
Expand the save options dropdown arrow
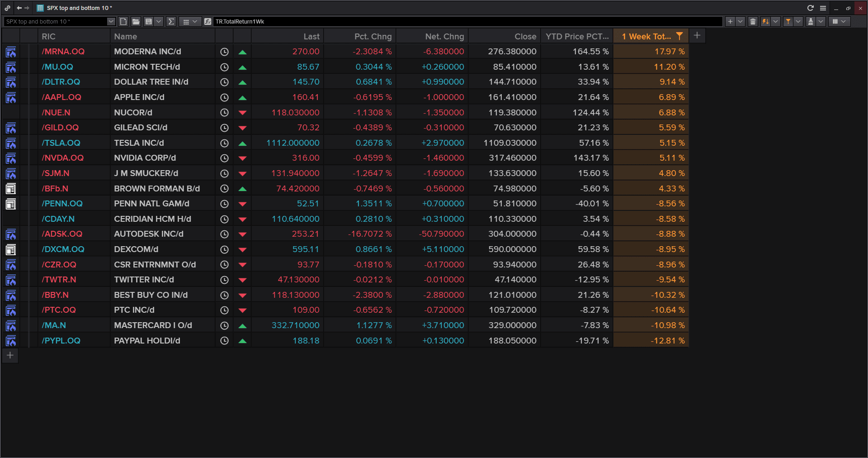(158, 21)
